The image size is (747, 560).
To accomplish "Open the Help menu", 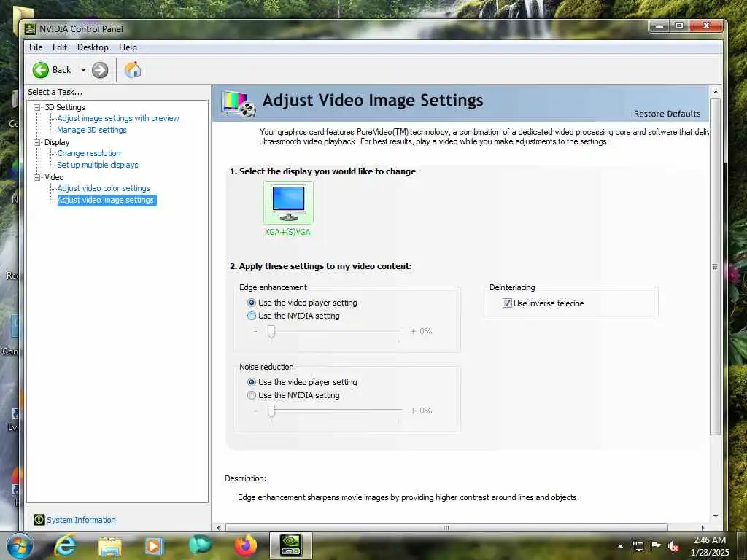I will (128, 47).
